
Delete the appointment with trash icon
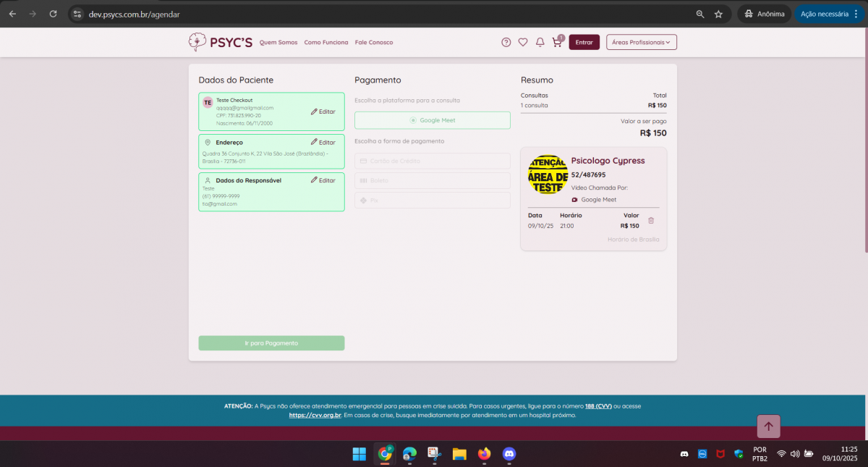tap(651, 221)
